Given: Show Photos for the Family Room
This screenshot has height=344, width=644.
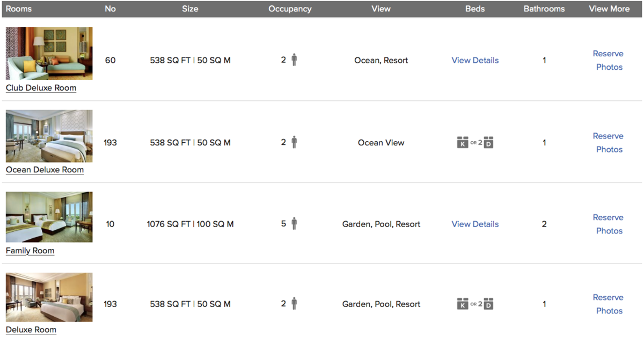Looking at the screenshot, I should click(609, 231).
